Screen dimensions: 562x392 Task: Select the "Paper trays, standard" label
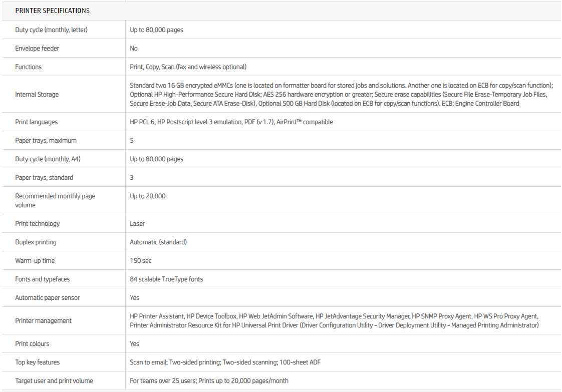pos(44,178)
